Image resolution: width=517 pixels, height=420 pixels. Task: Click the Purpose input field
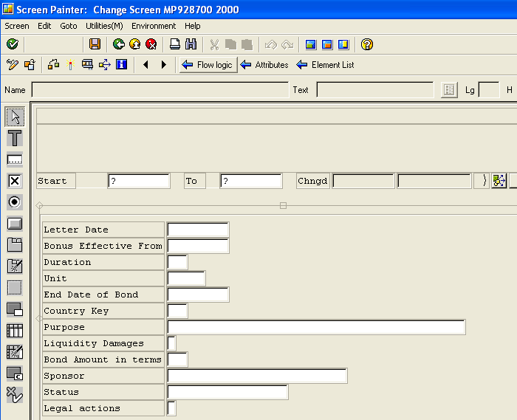[316, 327]
